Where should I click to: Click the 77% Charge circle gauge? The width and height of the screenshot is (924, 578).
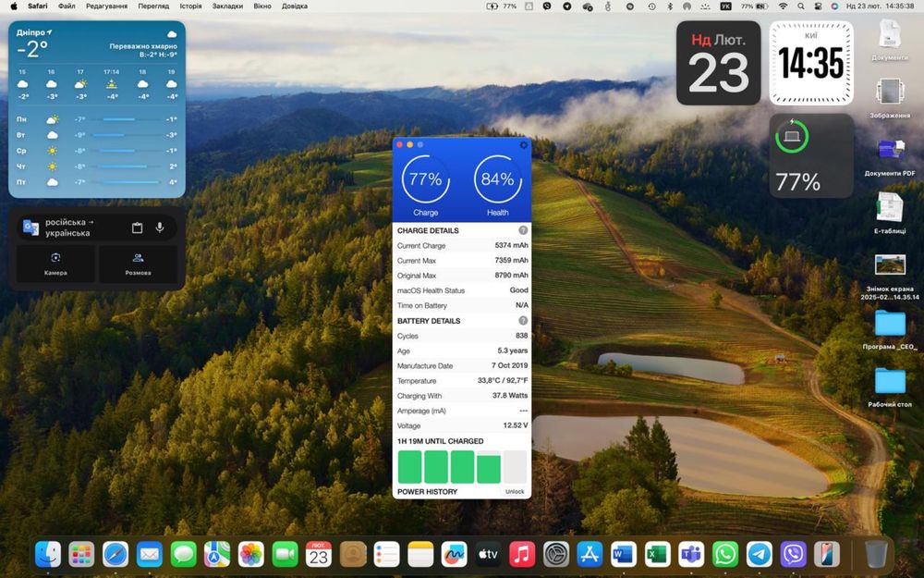pyautogui.click(x=425, y=178)
